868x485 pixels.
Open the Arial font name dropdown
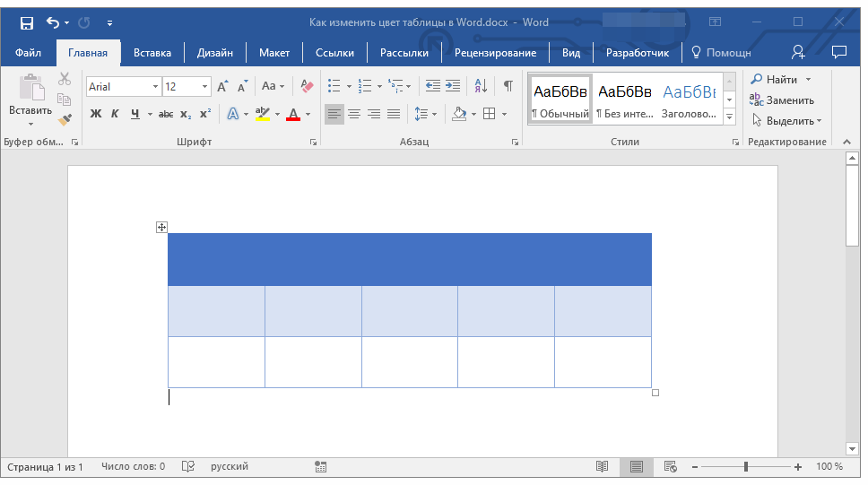pyautogui.click(x=155, y=87)
